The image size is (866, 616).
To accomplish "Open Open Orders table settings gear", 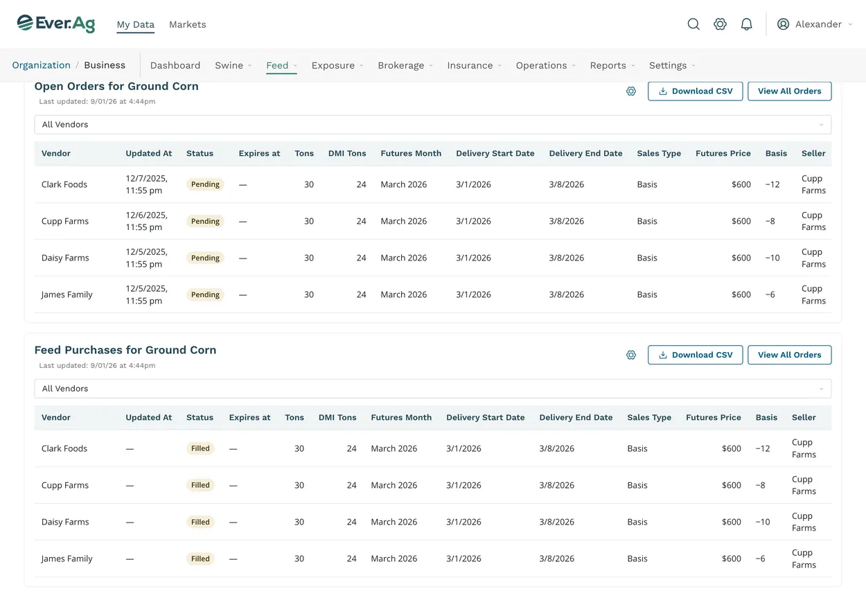I will pyautogui.click(x=631, y=91).
